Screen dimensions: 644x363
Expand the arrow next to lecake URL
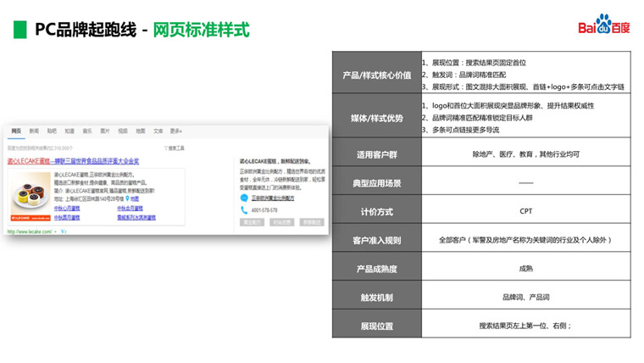55,232
